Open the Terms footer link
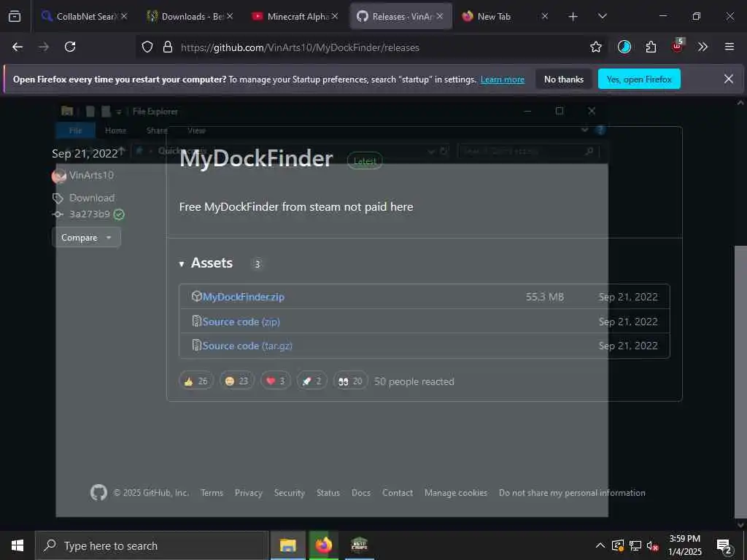Viewport: 747px width, 560px height. [x=212, y=492]
